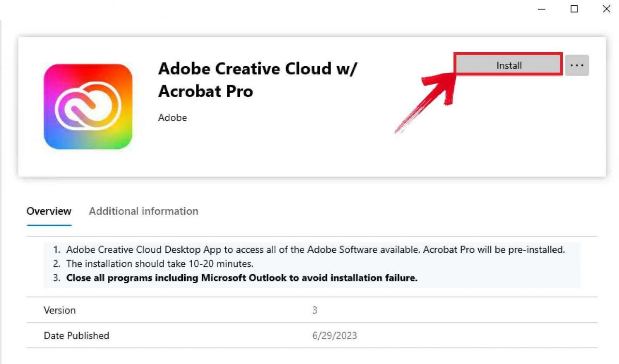Open the three-dot more options button
Image resolution: width=619 pixels, height=364 pixels.
tap(576, 65)
